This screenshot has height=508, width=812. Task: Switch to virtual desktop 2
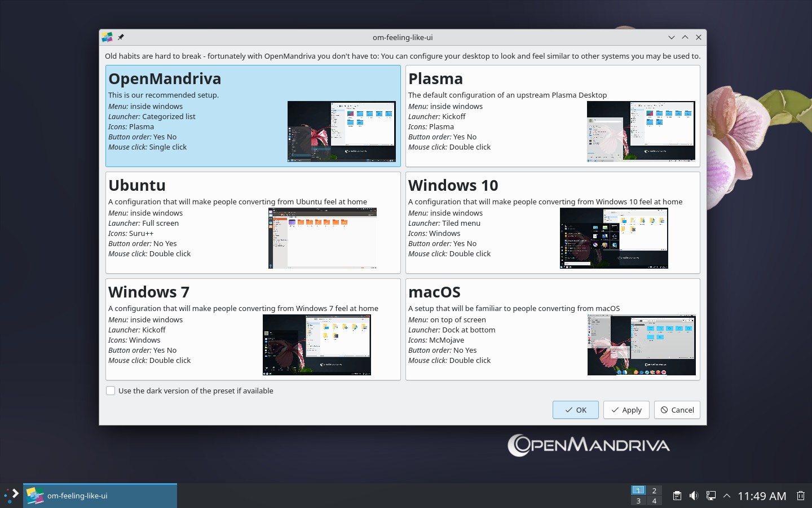(x=654, y=491)
